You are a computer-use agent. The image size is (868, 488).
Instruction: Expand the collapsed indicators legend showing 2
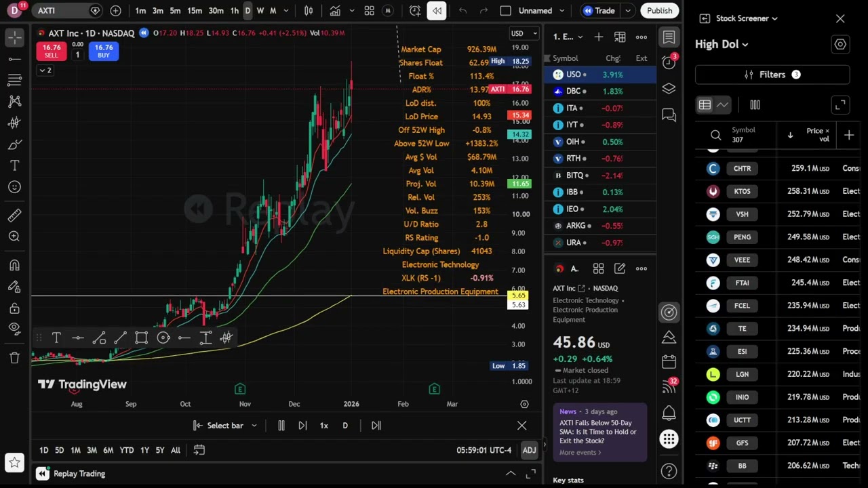click(45, 70)
